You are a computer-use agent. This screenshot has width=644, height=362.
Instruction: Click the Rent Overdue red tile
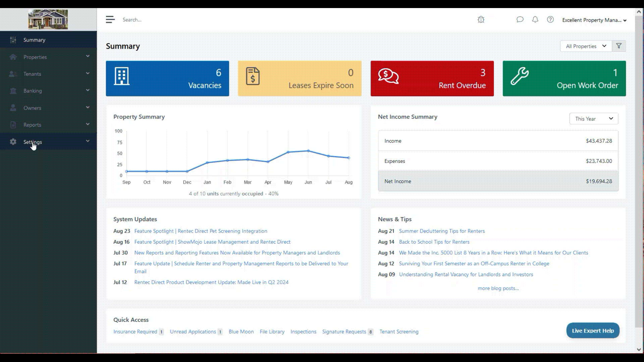pos(432,78)
